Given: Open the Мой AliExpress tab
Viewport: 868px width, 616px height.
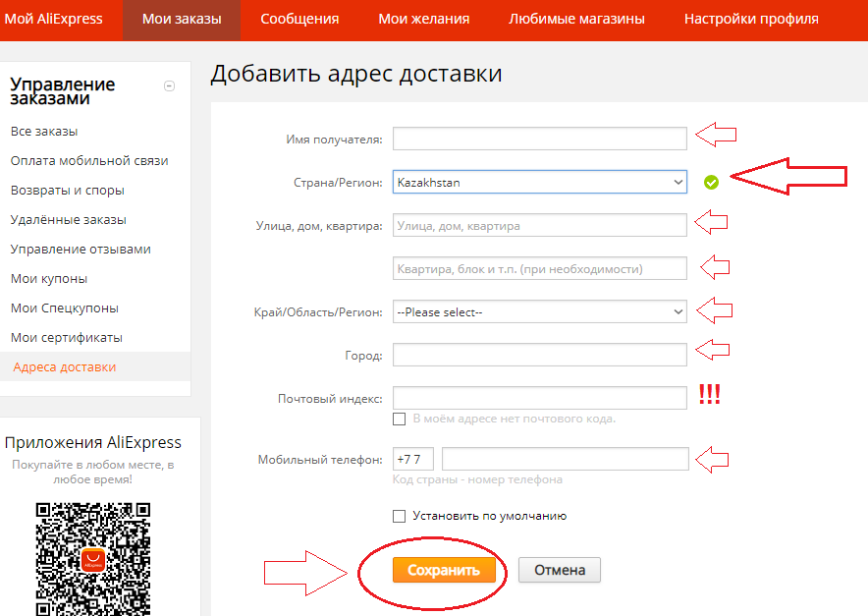Looking at the screenshot, I should 54,19.
